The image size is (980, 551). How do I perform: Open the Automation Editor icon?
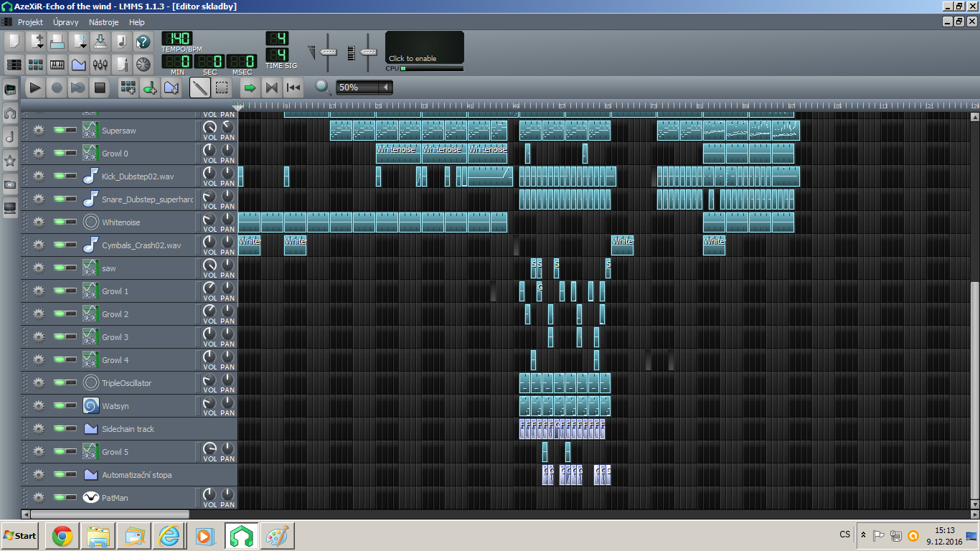tap(79, 64)
